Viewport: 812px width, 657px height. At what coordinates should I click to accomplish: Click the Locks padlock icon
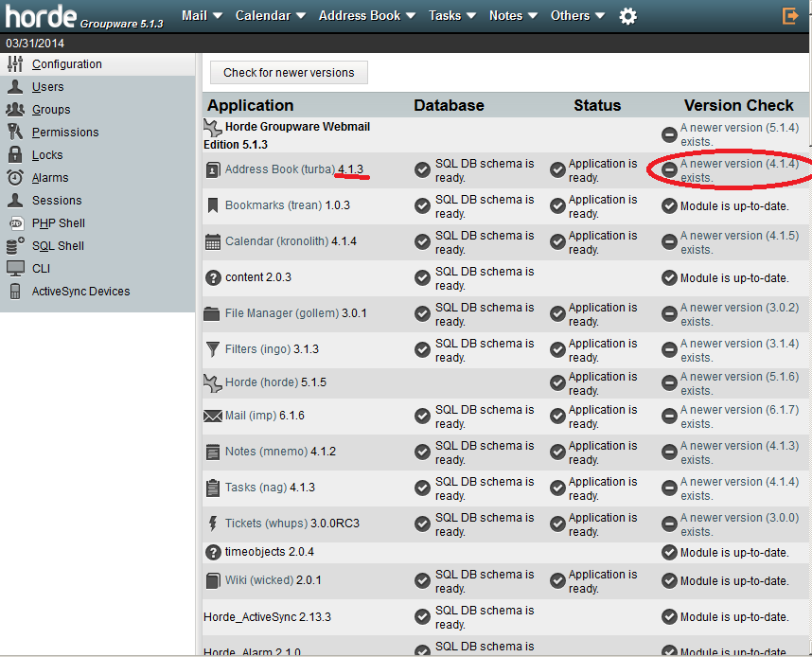tap(15, 154)
